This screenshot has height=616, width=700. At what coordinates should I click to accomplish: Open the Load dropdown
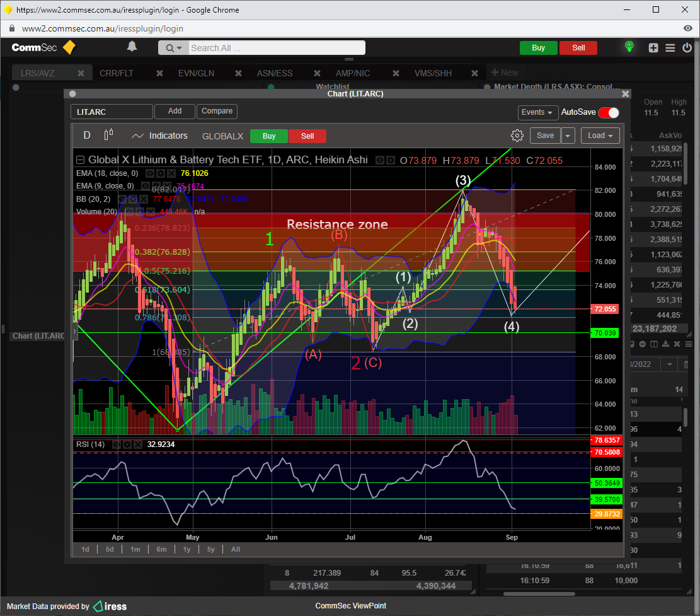coord(600,136)
